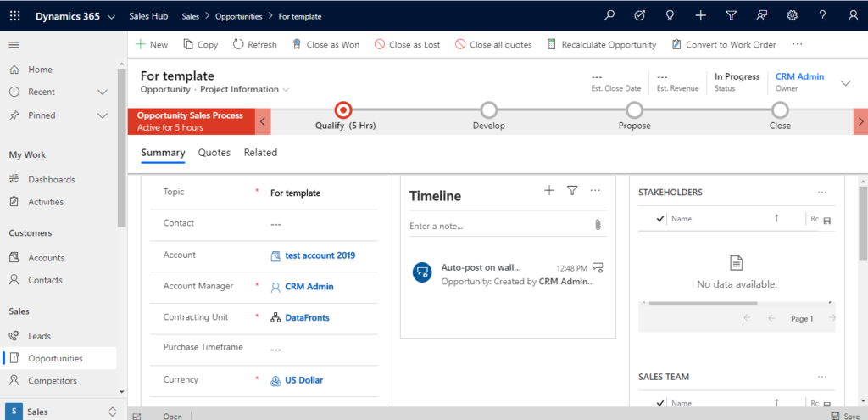Click Opportunities breadcrumb link

pyautogui.click(x=238, y=17)
